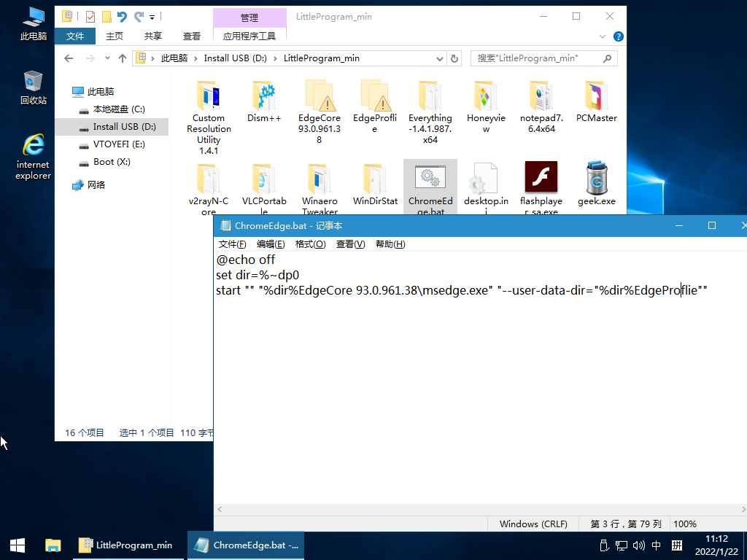Screen dimensions: 747x560
Task: Click File Explorer pinned taskbar icon
Action: (53, 545)
